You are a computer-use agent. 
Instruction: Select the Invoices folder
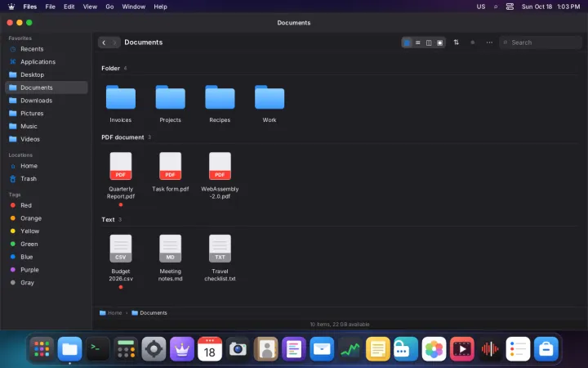click(121, 103)
